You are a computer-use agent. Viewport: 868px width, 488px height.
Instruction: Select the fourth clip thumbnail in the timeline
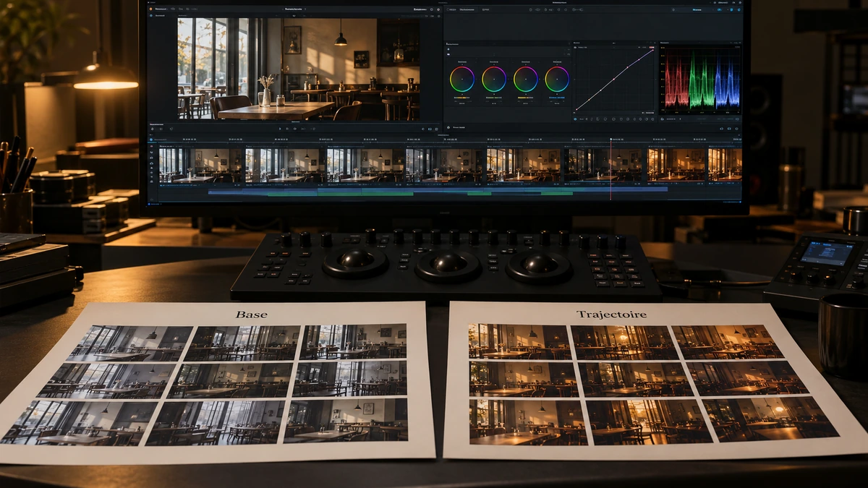pos(443,166)
